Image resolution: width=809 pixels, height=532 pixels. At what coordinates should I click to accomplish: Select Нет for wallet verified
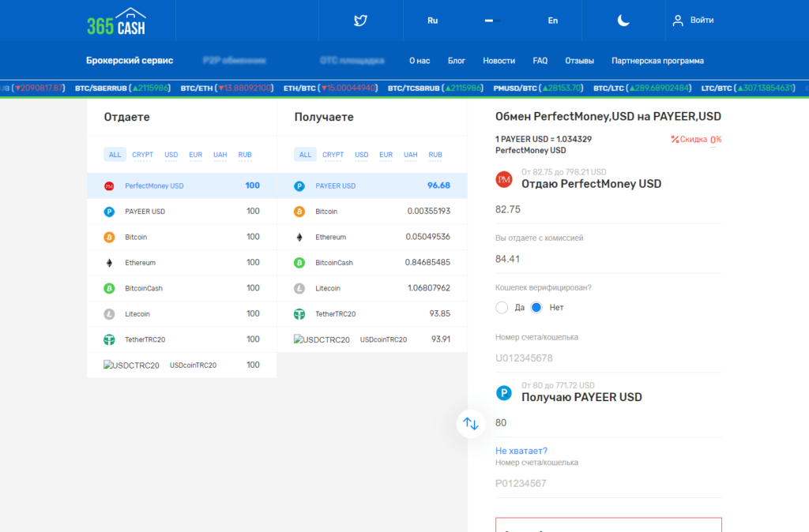(536, 308)
